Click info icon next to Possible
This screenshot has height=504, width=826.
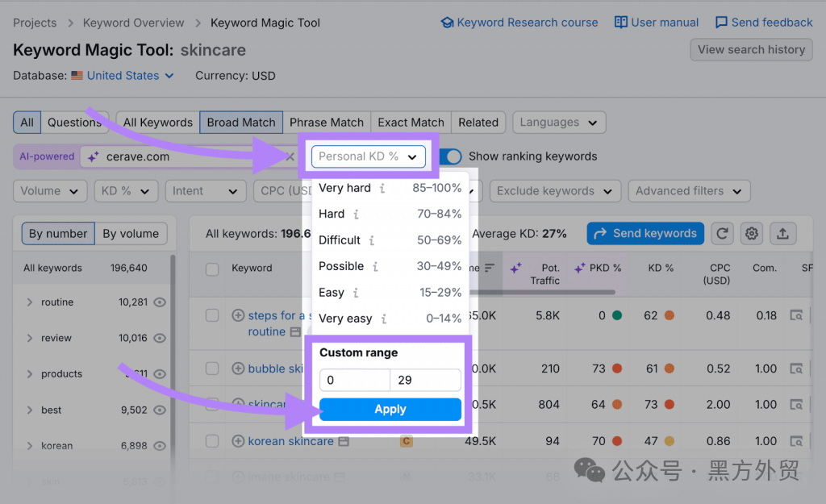coord(375,266)
